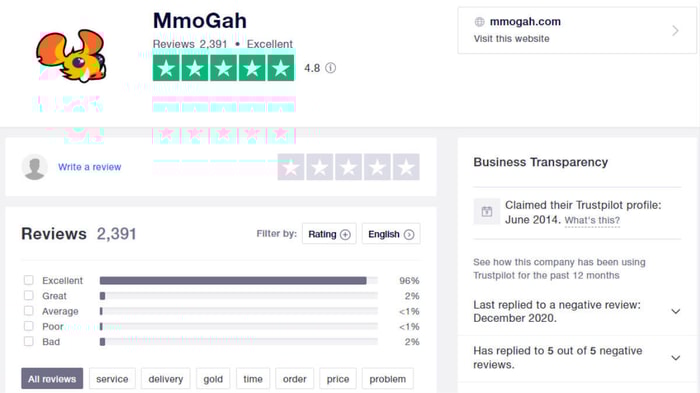The width and height of the screenshot is (700, 393).
Task: Click the TrustScore info icon beside 4.8
Action: tap(330, 68)
